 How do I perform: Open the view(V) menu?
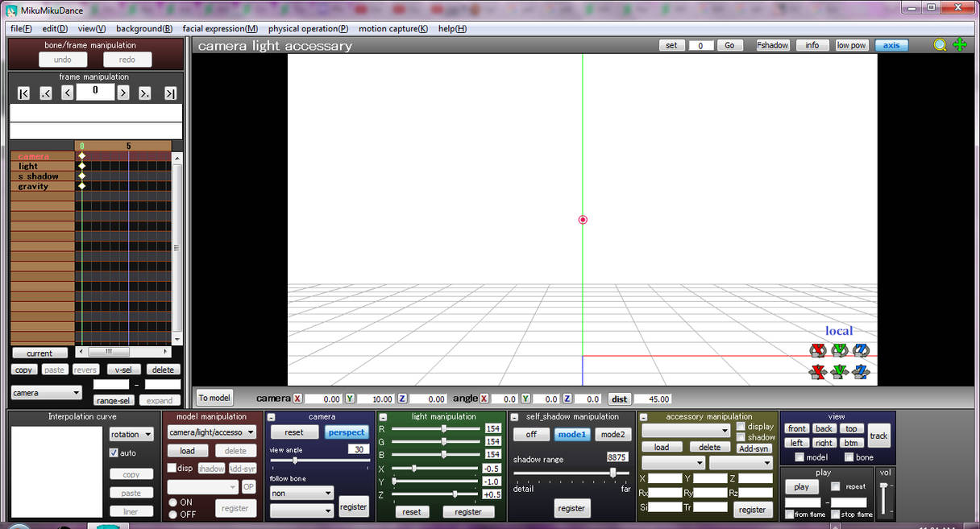(x=92, y=28)
